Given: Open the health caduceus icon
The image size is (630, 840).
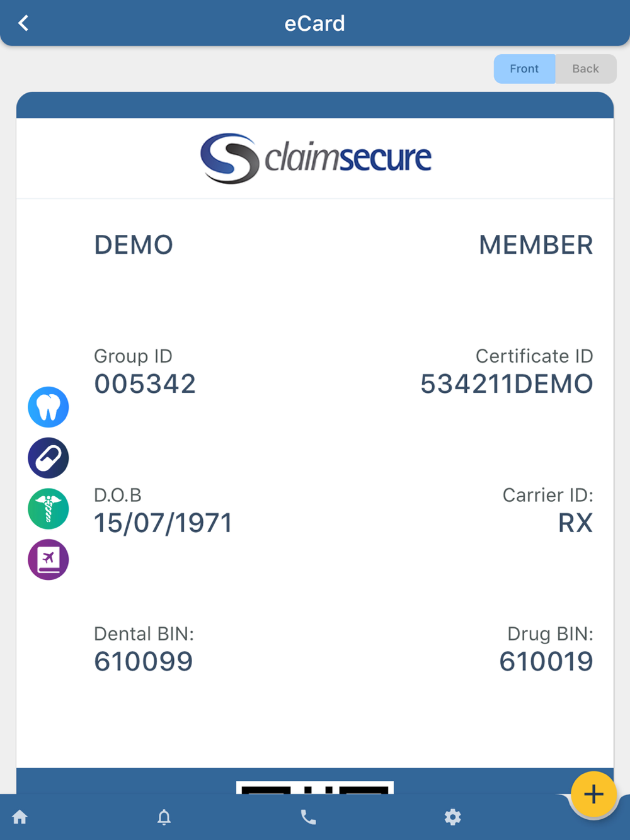Looking at the screenshot, I should coord(49,509).
